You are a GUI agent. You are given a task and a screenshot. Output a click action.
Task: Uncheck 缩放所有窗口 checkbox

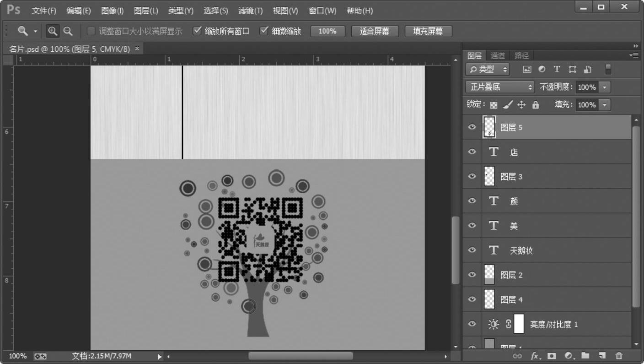pos(197,31)
